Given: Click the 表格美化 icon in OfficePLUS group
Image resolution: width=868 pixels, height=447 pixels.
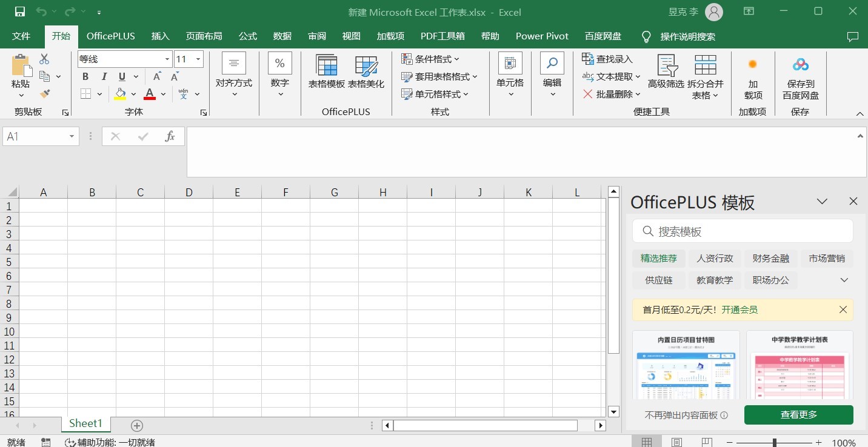Looking at the screenshot, I should 366,71.
